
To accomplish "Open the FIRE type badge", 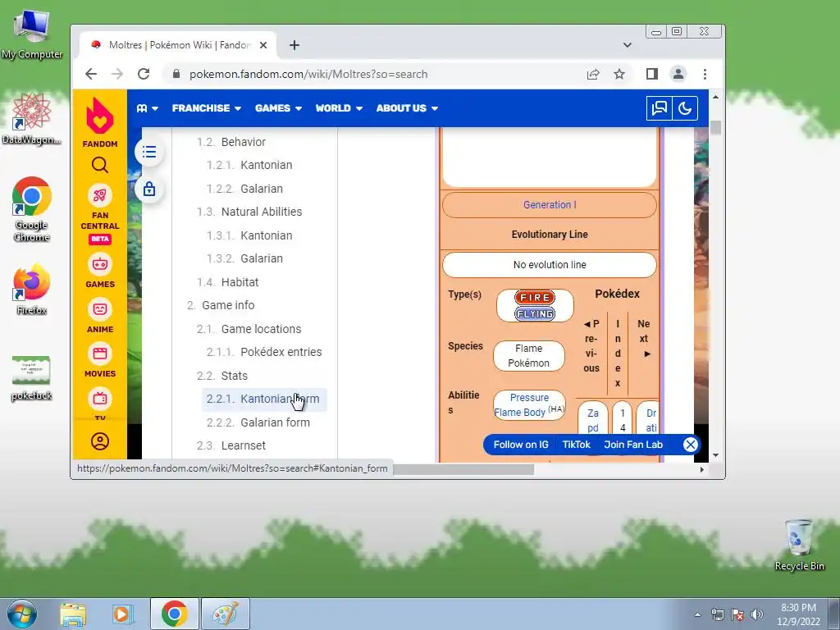I will click(x=535, y=297).
